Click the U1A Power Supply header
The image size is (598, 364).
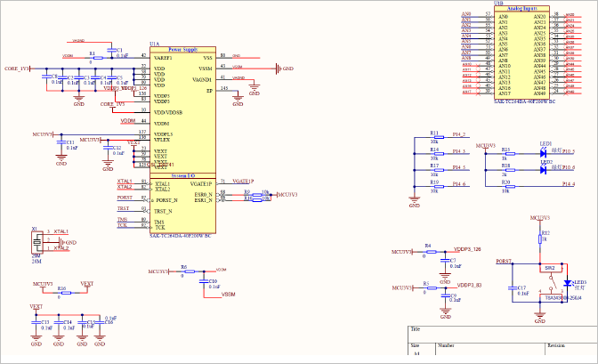[182, 50]
